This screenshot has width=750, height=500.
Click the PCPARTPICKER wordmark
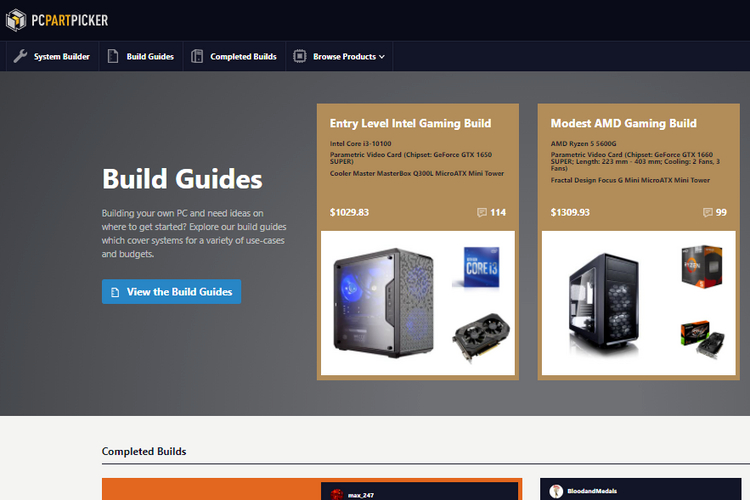(70, 20)
